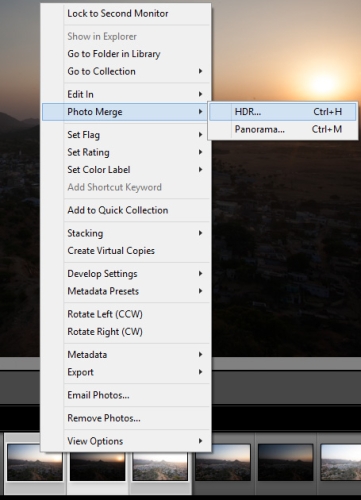Open the View Options submenu
The width and height of the screenshot is (361, 500).
click(x=126, y=441)
